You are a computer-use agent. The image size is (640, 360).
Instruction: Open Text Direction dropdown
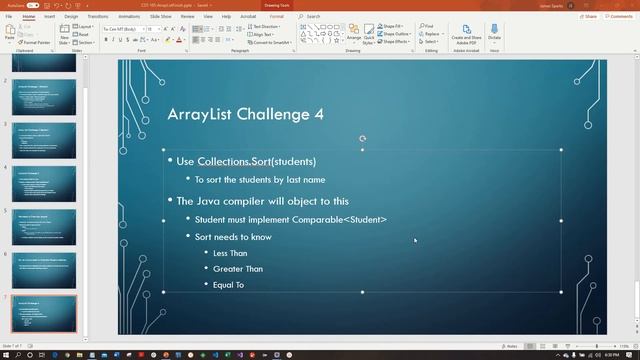pyautogui.click(x=264, y=27)
